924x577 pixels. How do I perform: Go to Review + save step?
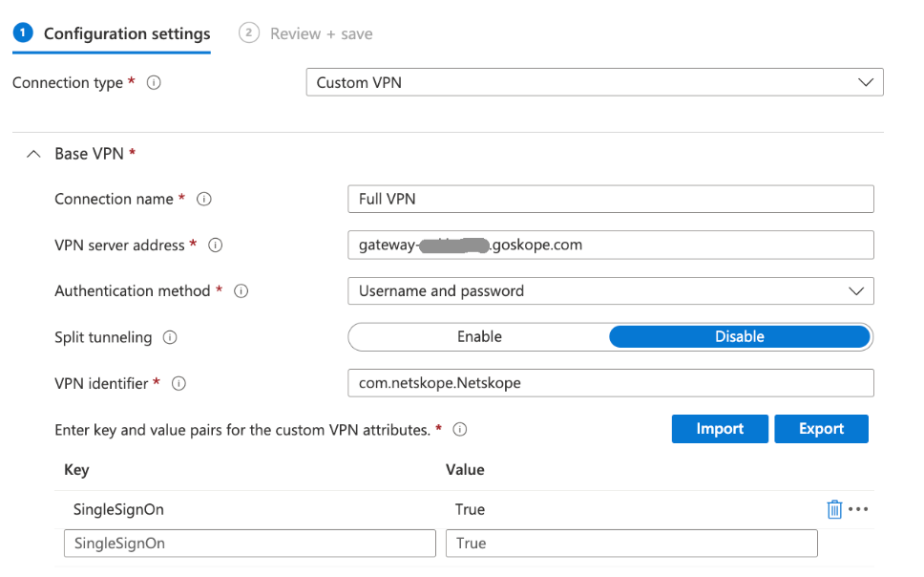point(305,33)
